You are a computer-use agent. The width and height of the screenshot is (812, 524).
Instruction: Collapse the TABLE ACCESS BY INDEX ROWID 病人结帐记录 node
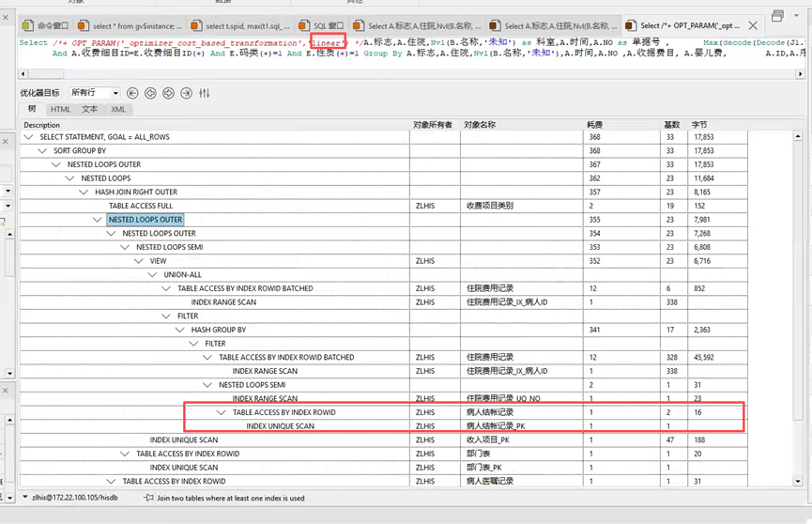(222, 412)
